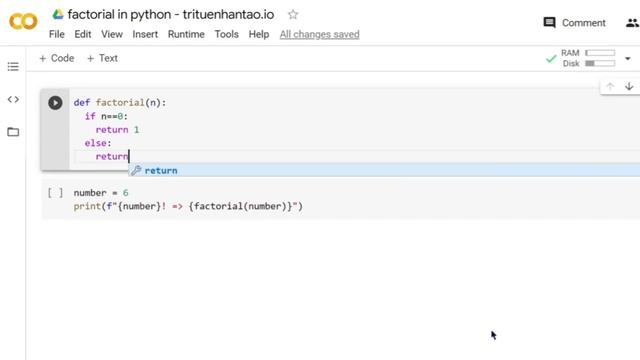Select the return autocomplete suggestion
640x360 pixels.
point(384,170)
